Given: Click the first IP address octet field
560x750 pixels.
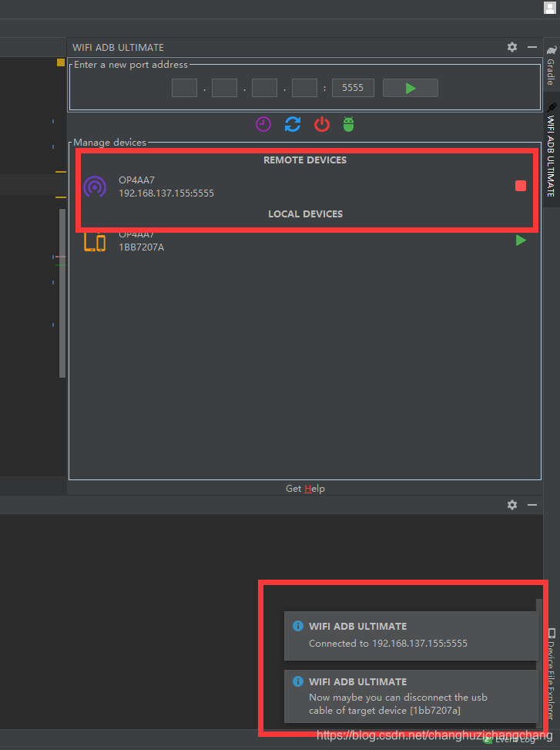Looking at the screenshot, I should click(x=184, y=88).
